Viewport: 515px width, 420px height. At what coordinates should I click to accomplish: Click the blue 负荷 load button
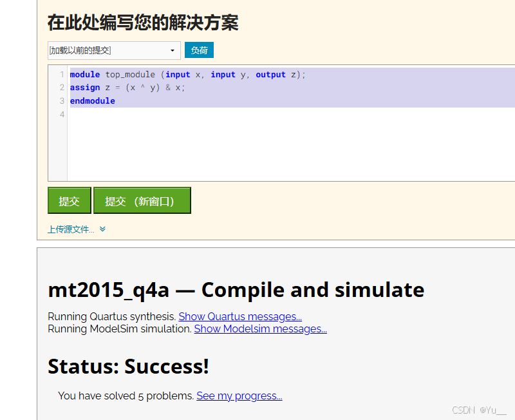[x=199, y=50]
